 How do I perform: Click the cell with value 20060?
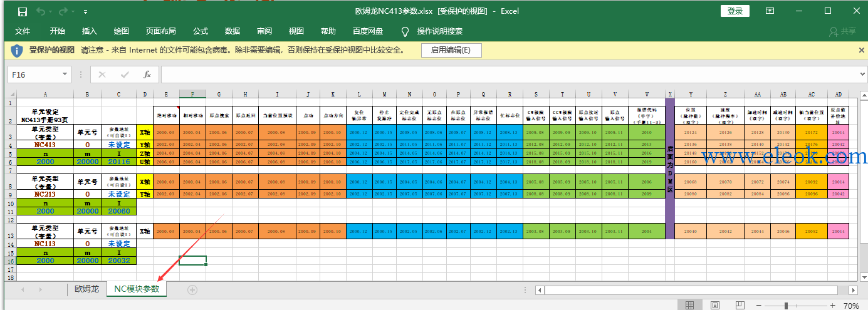[x=119, y=211]
